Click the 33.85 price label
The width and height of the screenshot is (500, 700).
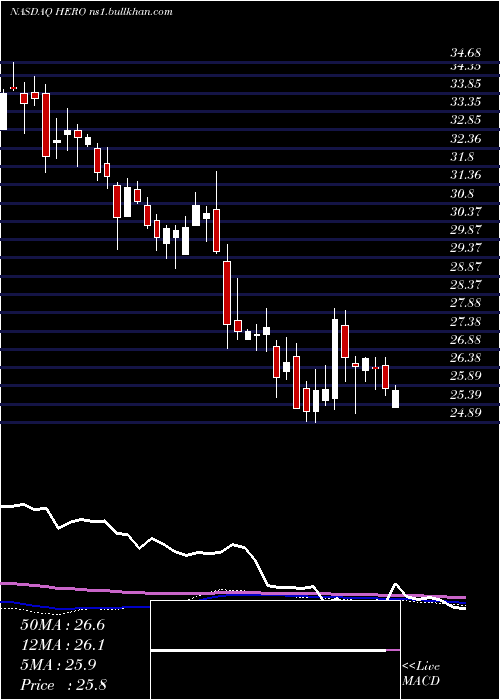point(465,84)
